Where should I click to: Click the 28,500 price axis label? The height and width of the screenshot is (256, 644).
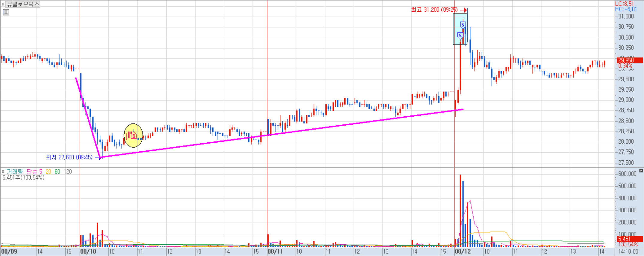pos(626,121)
